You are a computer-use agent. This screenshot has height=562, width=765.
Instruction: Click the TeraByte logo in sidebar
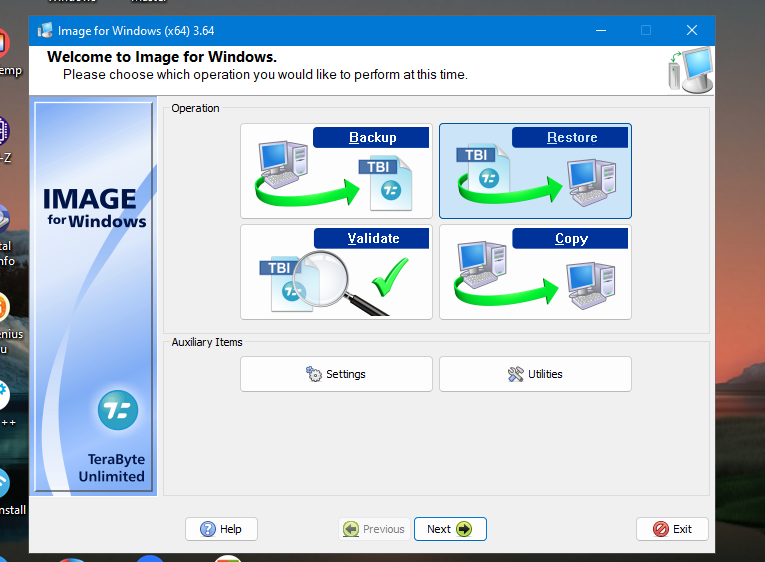[118, 410]
